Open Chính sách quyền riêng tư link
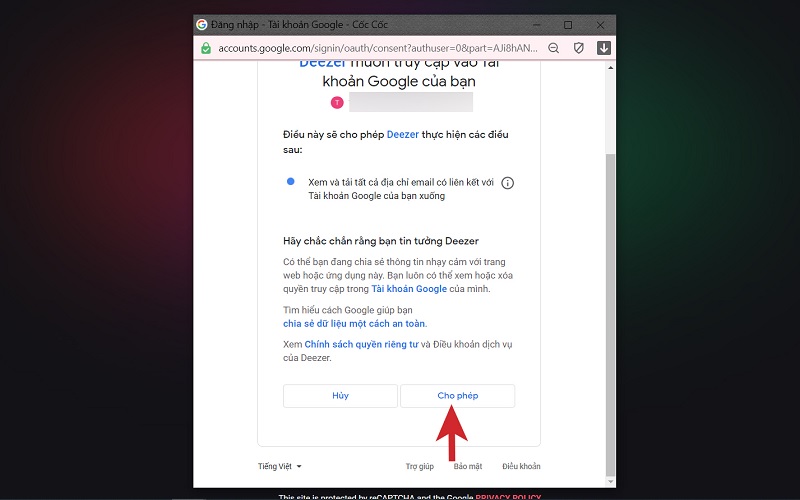800x500 pixels. point(361,344)
